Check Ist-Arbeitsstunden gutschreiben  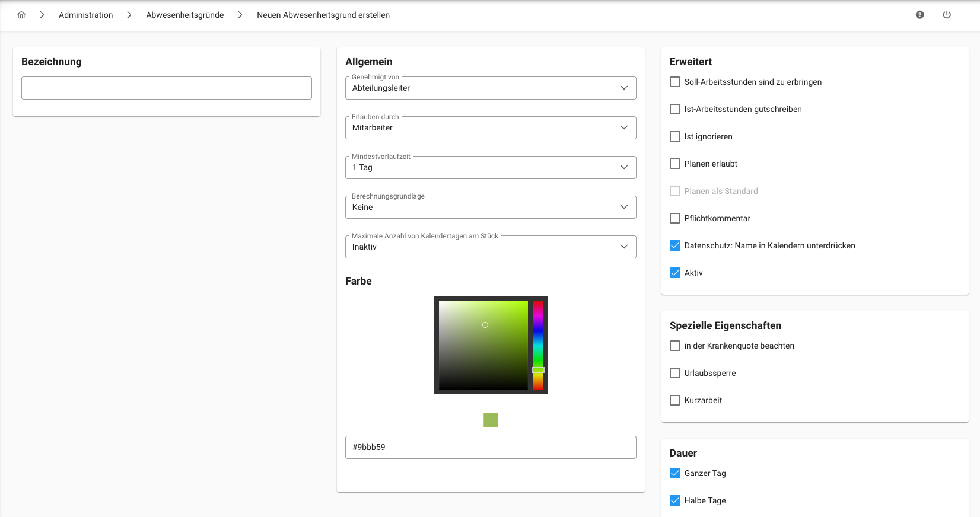tap(675, 109)
